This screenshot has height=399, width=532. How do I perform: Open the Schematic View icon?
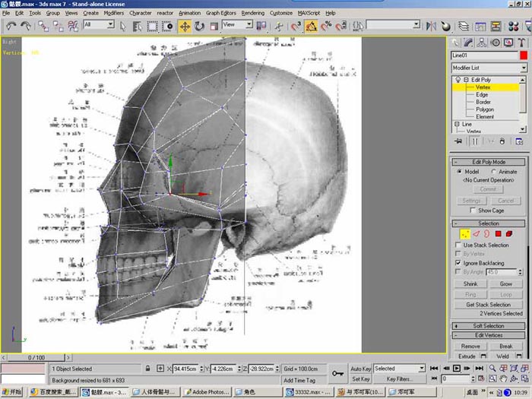tap(496, 26)
